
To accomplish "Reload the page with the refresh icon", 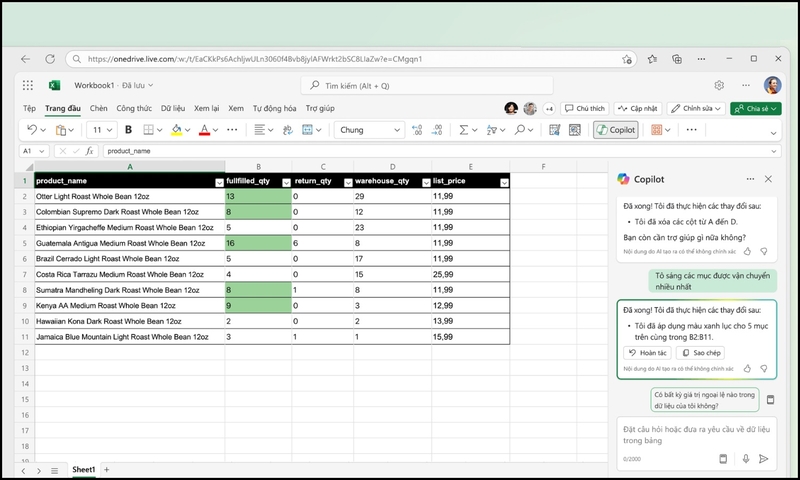I will pos(50,59).
